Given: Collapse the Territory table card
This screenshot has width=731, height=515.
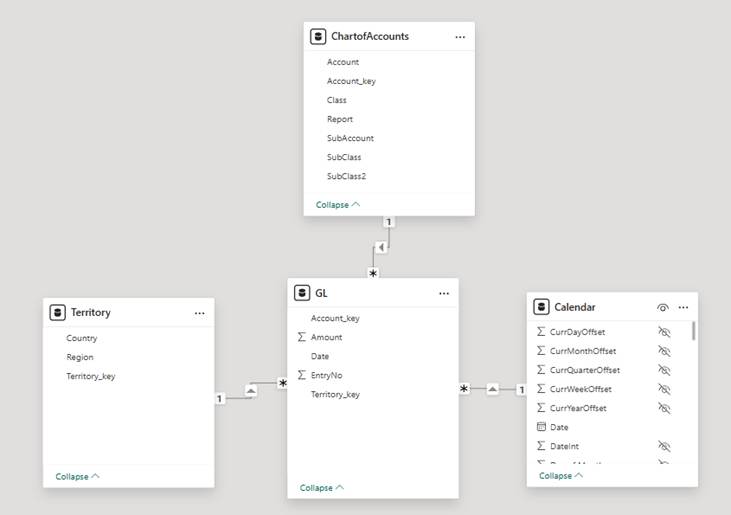Looking at the screenshot, I should coord(77,477).
